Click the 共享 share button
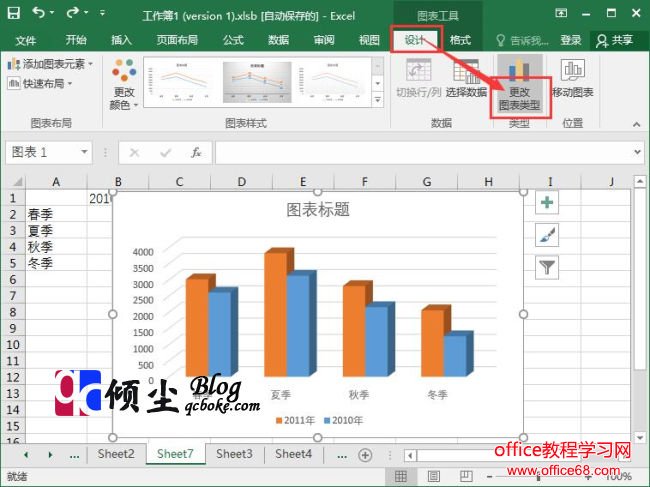This screenshot has height=487, width=650. (615, 40)
